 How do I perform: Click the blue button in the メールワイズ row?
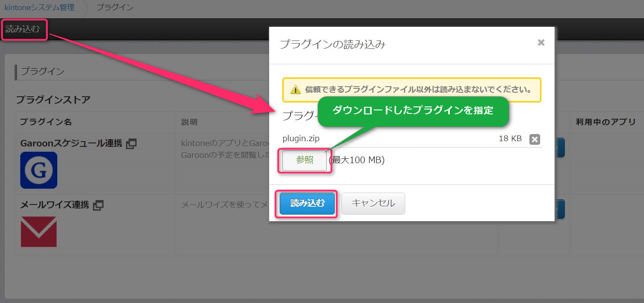click(x=559, y=209)
